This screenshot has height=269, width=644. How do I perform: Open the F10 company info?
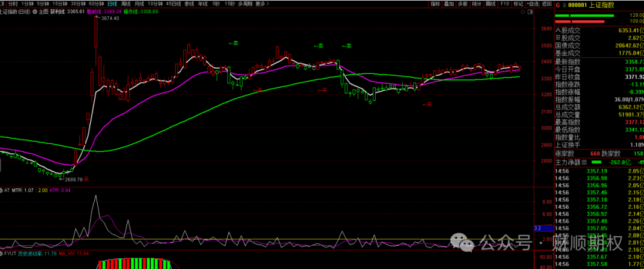point(505,4)
